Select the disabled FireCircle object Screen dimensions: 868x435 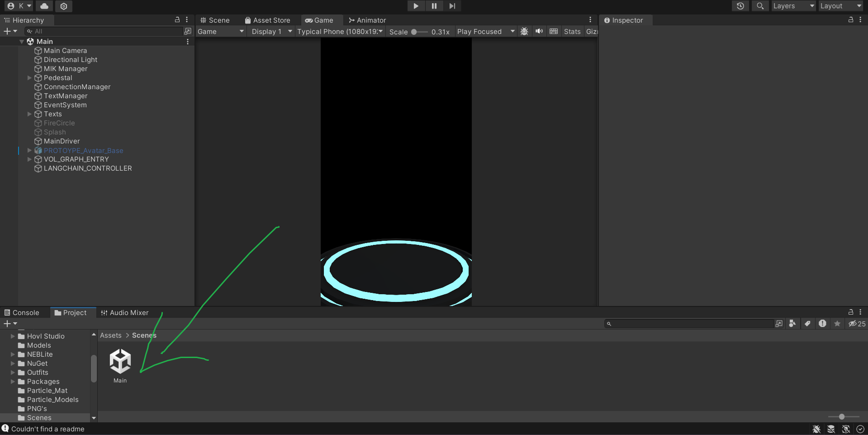(x=59, y=123)
